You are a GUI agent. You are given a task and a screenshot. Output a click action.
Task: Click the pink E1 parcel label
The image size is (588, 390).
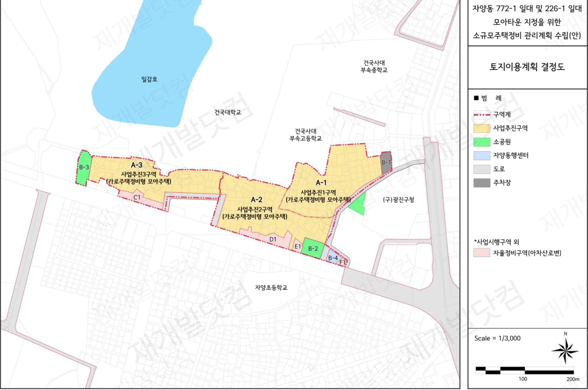pyautogui.click(x=298, y=246)
